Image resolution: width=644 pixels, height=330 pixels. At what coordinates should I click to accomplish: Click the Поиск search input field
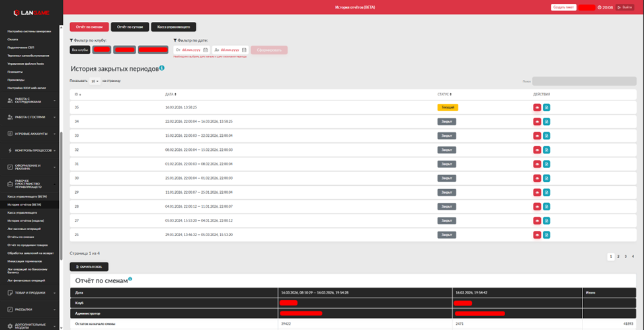tap(584, 81)
